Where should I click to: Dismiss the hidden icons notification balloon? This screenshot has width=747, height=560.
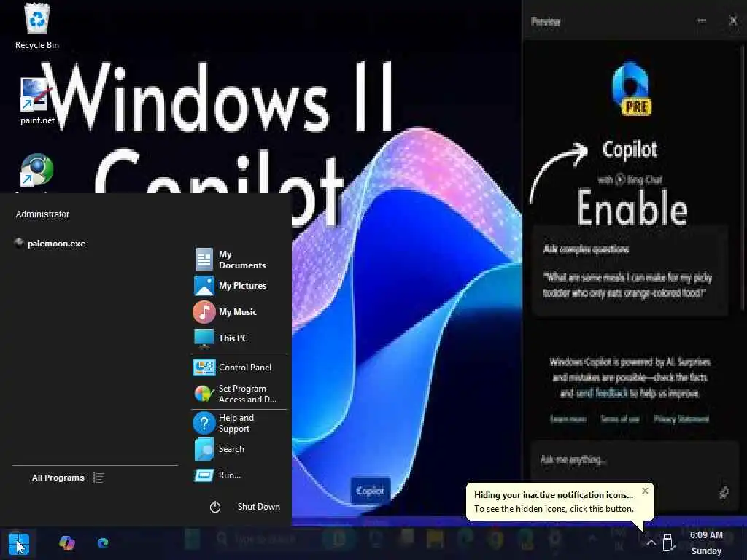pos(645,491)
